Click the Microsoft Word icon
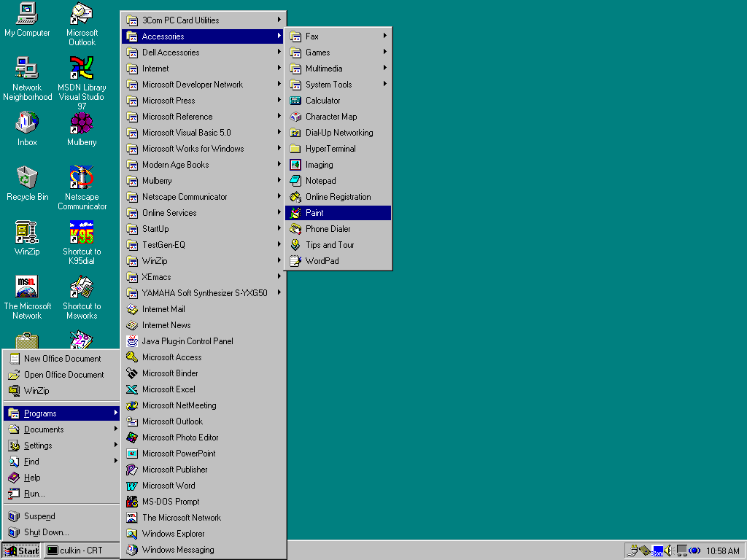This screenshot has width=747, height=560. point(132,486)
